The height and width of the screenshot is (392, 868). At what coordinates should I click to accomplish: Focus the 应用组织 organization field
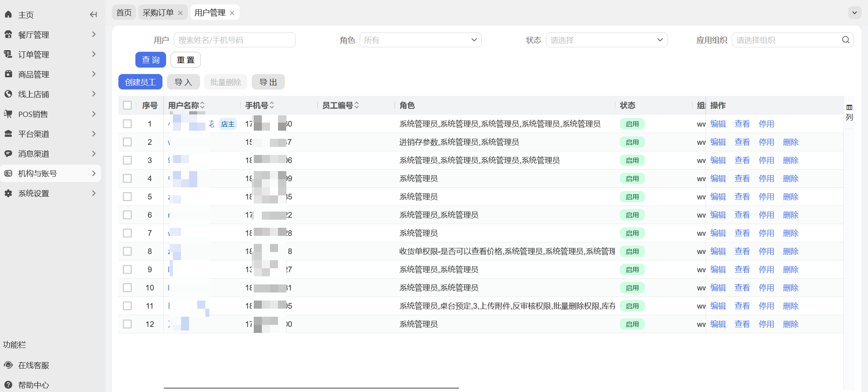(x=793, y=40)
